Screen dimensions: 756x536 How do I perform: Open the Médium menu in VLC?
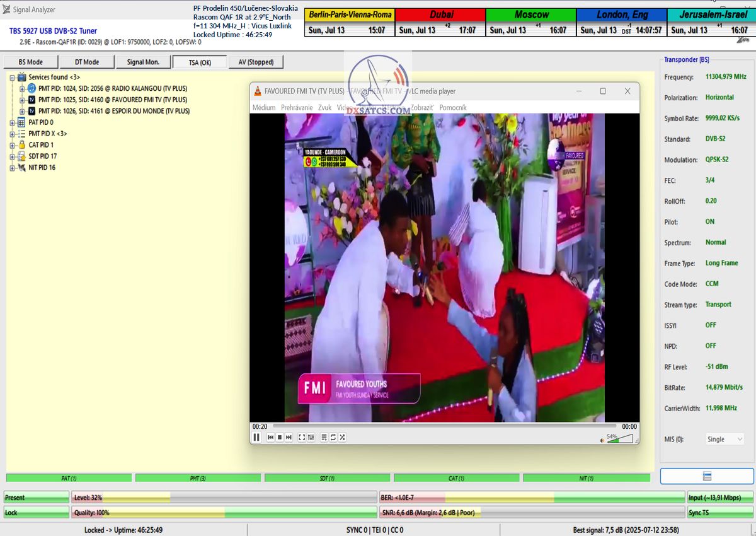coord(264,108)
